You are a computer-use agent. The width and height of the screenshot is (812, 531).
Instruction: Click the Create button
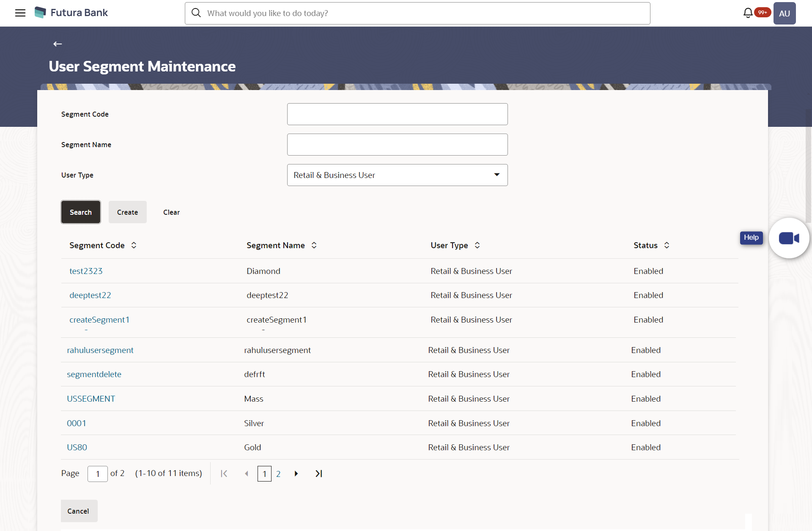pyautogui.click(x=127, y=212)
